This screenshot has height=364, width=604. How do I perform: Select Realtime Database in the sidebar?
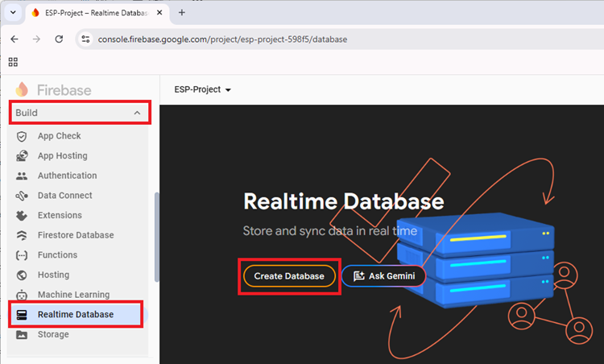coord(77,315)
